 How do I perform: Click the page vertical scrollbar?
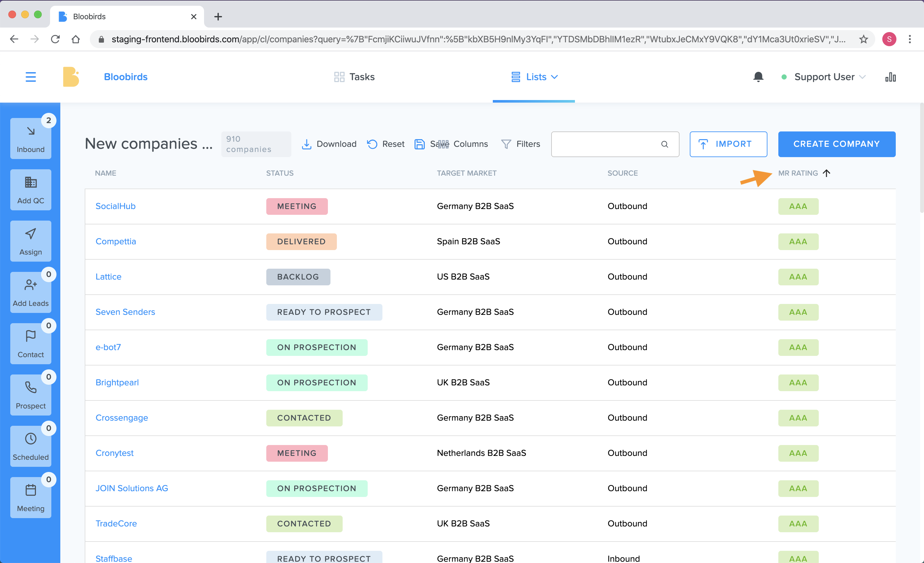[x=922, y=157]
